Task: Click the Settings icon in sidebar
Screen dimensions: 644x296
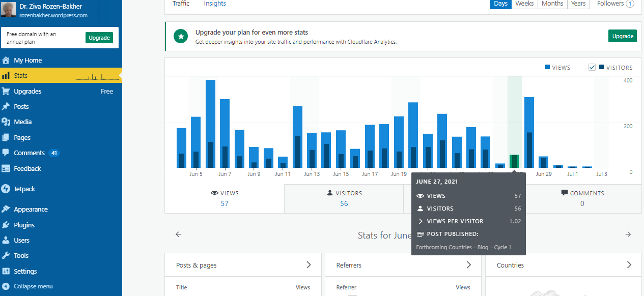Action: [6, 271]
